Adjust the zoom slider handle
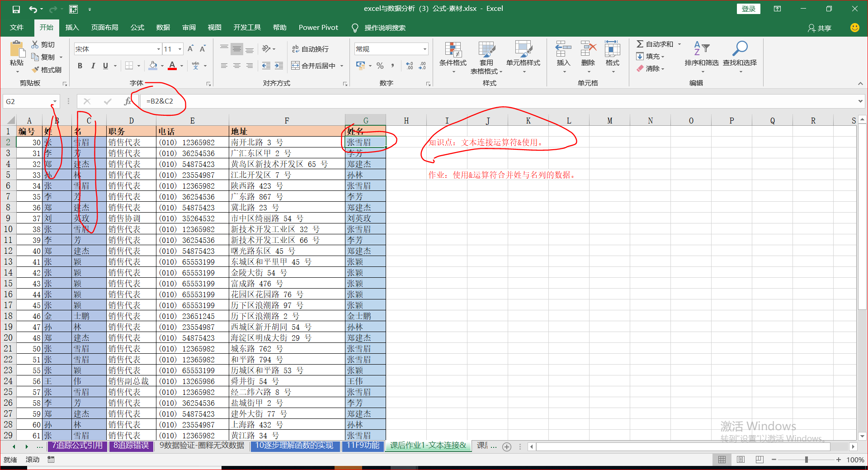Viewport: 868px width, 470px height. (807, 460)
